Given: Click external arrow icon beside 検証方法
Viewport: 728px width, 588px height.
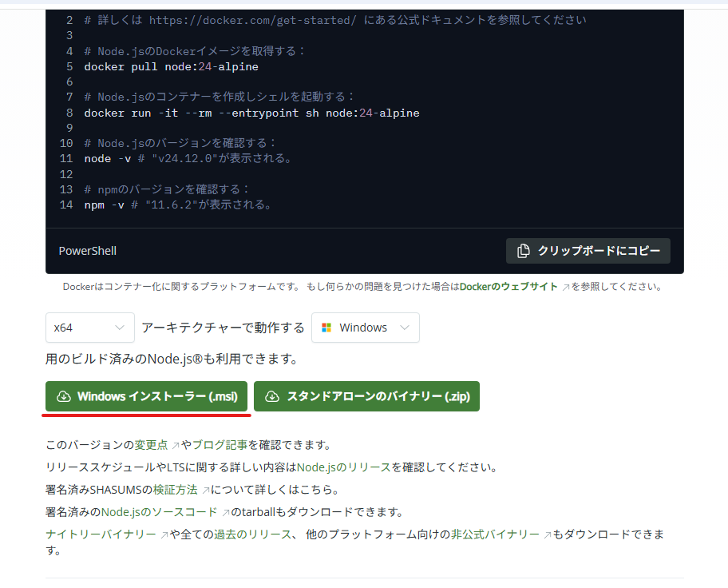Looking at the screenshot, I should (205, 490).
